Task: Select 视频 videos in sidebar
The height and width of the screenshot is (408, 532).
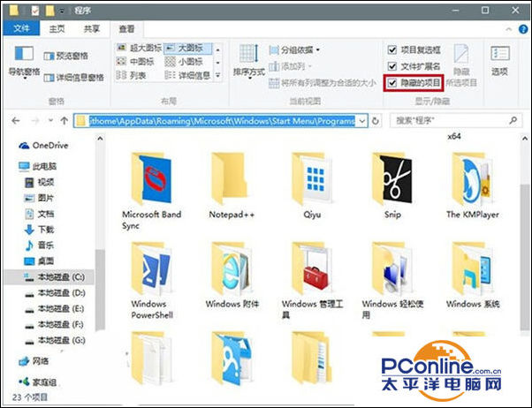Action: 40,182
